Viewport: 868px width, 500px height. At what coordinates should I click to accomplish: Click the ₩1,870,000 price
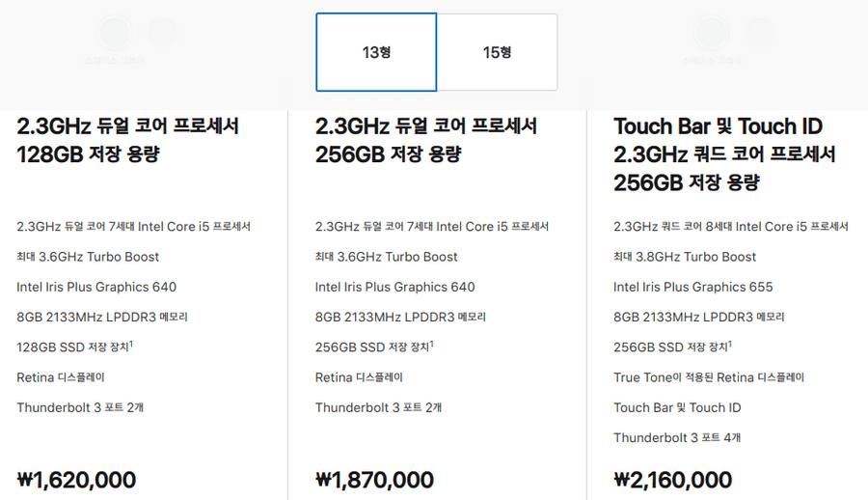coord(374,480)
